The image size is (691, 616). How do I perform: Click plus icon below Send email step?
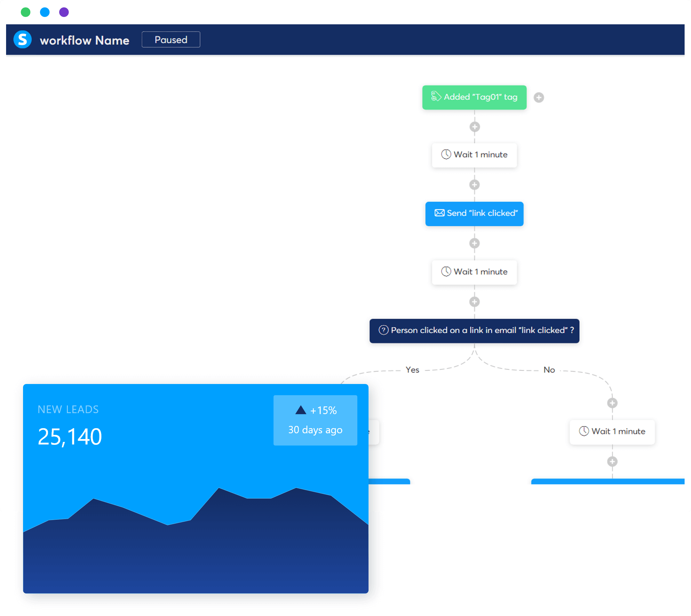pyautogui.click(x=474, y=243)
